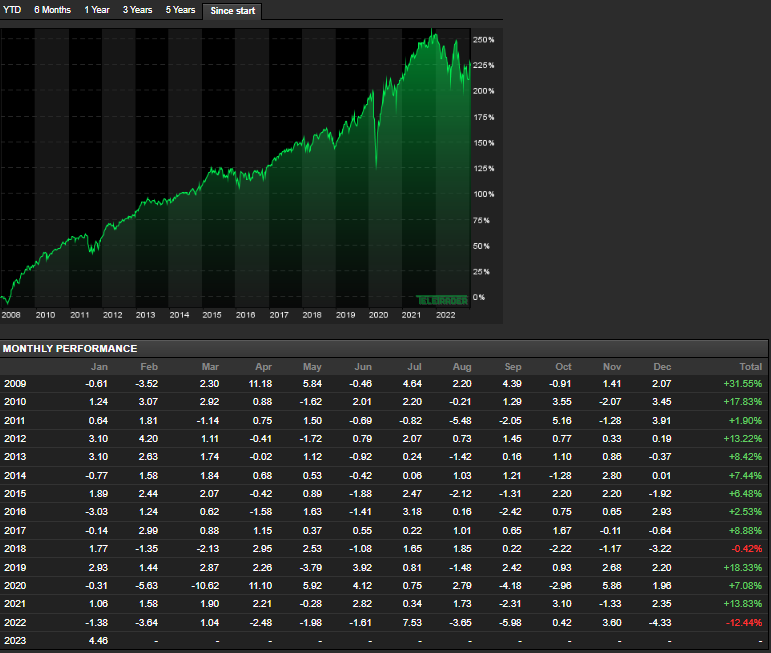The image size is (771, 653).
Task: Switch to the YTD tab
Action: (13, 10)
